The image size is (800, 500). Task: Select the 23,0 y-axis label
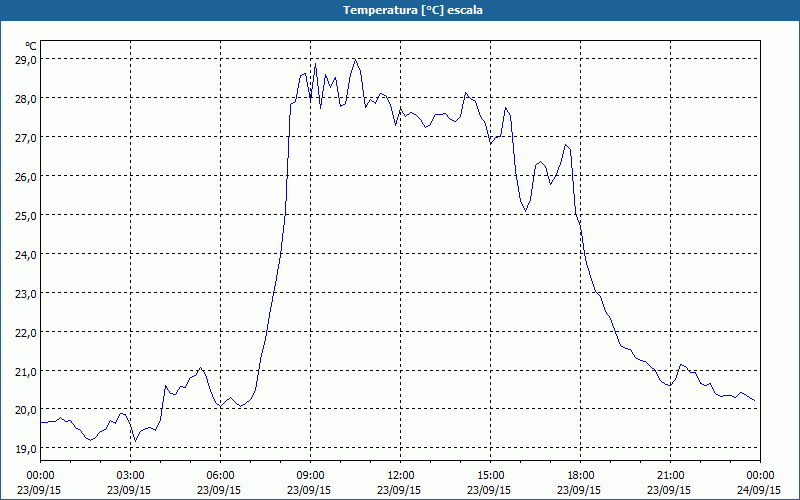point(27,293)
